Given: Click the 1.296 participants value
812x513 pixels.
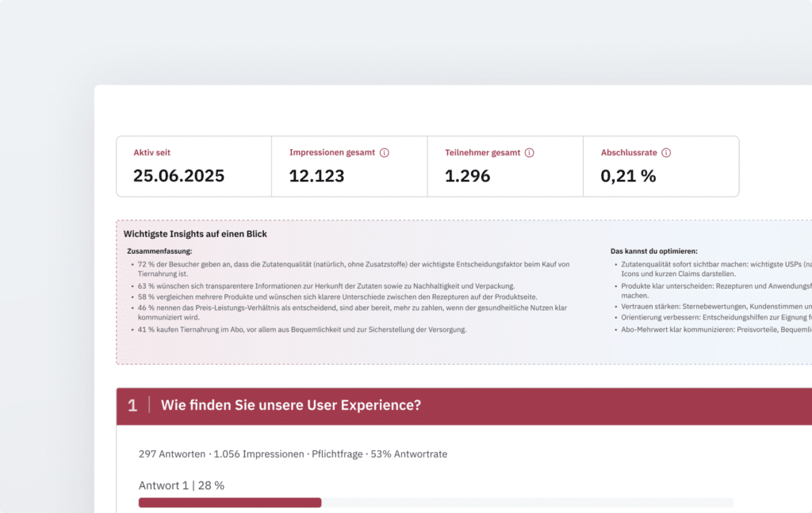Looking at the screenshot, I should click(x=467, y=176).
